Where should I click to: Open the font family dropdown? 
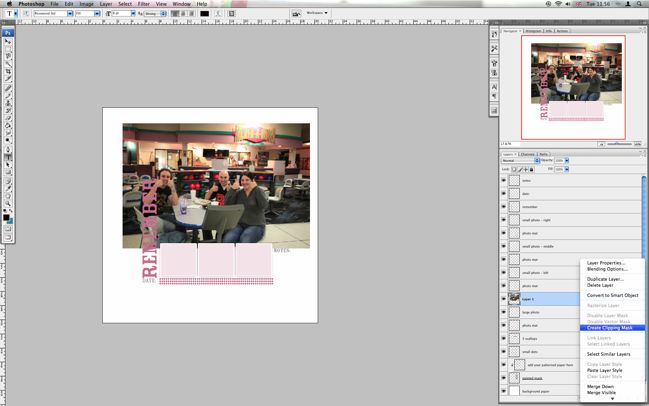(70, 14)
